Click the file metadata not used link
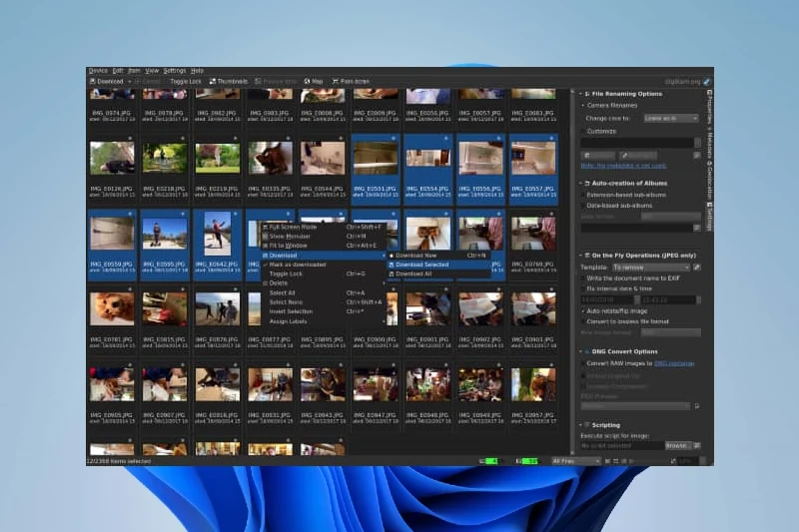Viewport: 799px width, 532px height. (623, 166)
